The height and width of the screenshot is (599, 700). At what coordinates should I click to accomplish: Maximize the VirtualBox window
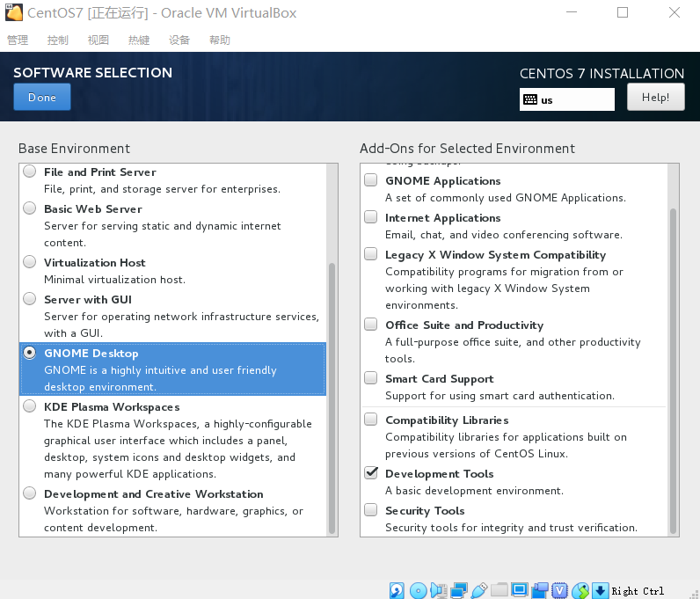(623, 12)
